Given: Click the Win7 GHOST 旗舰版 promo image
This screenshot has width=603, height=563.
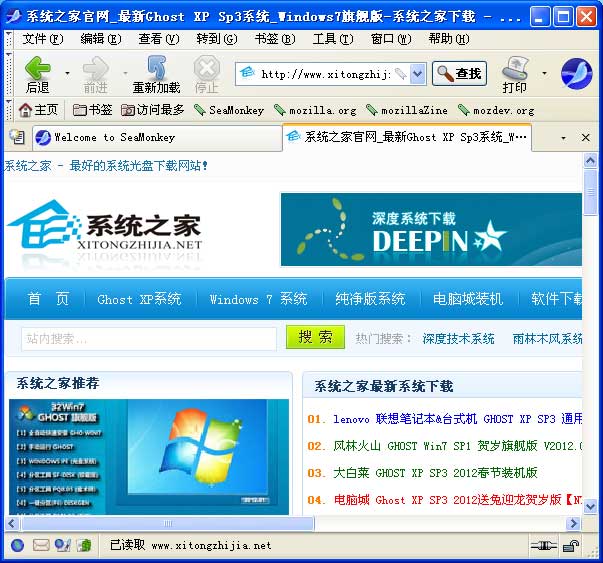Looking at the screenshot, I should click(x=149, y=457).
